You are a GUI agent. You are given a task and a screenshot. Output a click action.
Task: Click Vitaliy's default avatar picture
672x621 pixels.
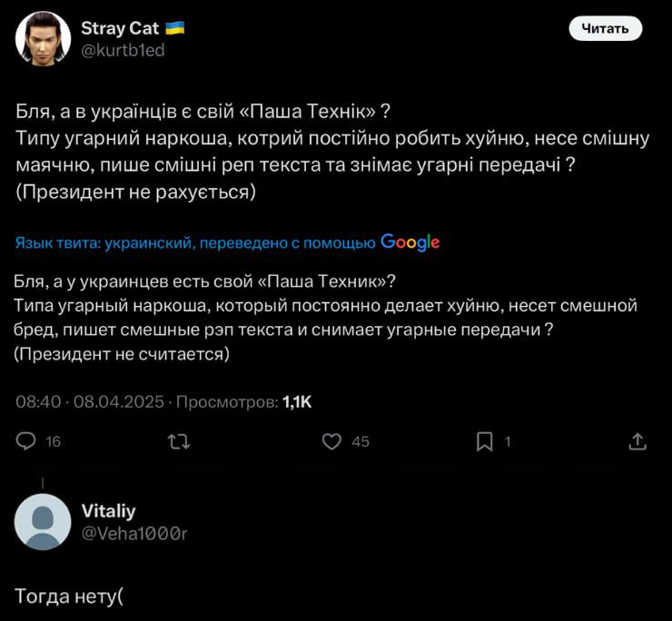coord(43,522)
